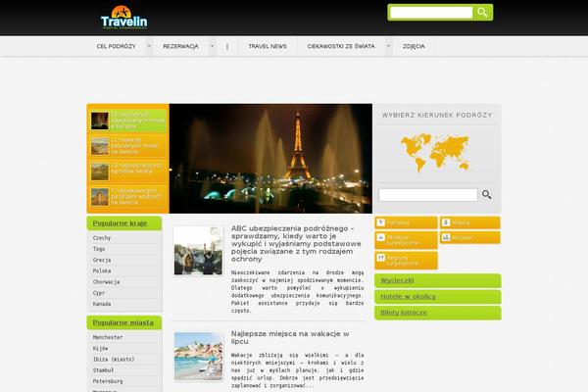Open the Bilety lotnicze green bar
588x392 pixels.
click(x=438, y=313)
